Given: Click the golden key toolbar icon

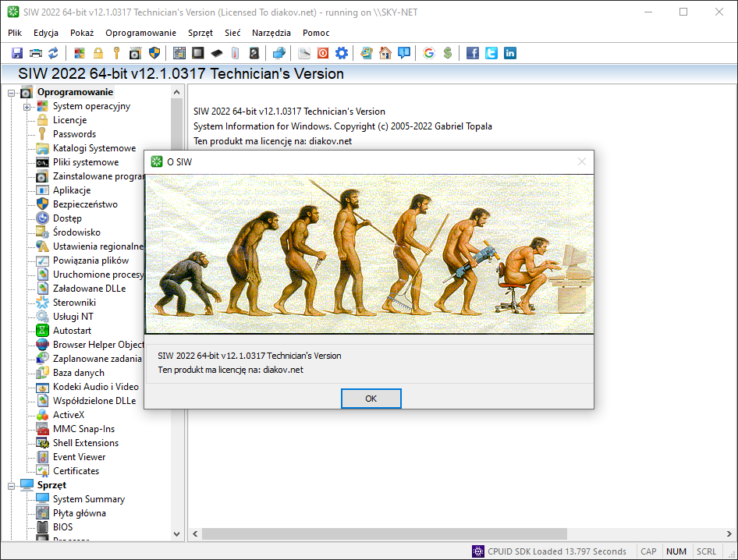Looking at the screenshot, I should click(117, 53).
